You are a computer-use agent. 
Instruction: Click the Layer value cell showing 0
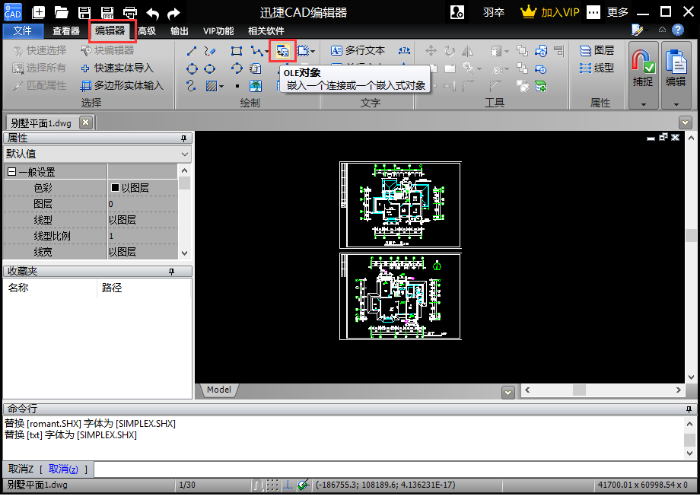pos(143,204)
